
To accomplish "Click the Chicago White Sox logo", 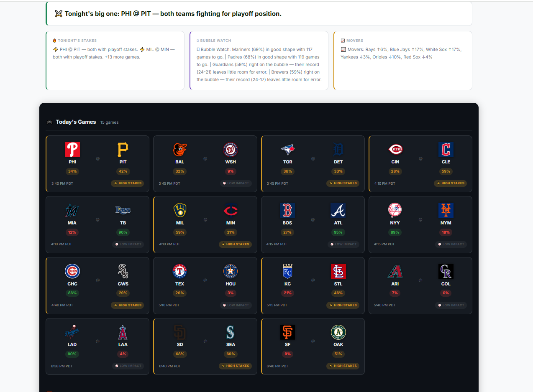I will [123, 272].
